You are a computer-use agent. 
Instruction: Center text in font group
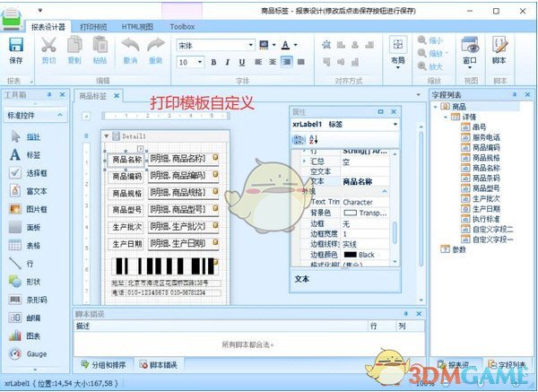(273, 62)
